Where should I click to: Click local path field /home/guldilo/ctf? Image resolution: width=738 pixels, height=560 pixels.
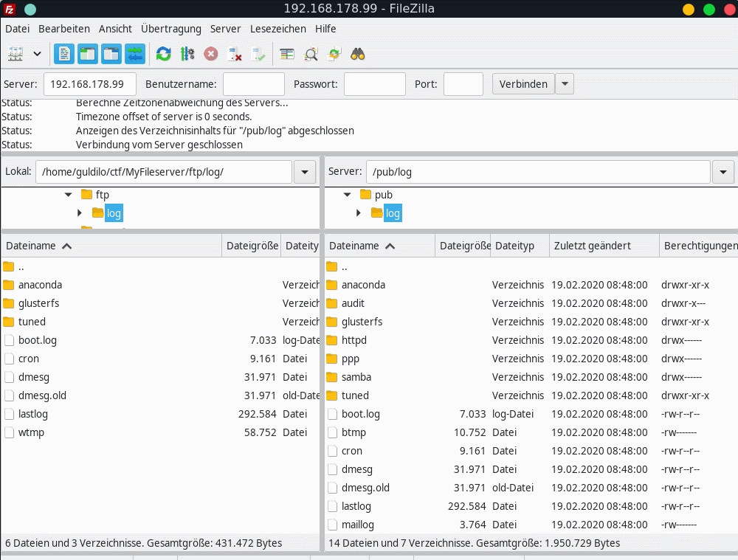pyautogui.click(x=164, y=172)
